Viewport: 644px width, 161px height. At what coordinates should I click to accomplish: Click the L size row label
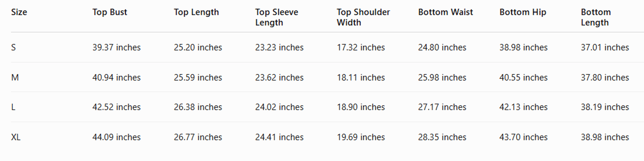(13, 107)
